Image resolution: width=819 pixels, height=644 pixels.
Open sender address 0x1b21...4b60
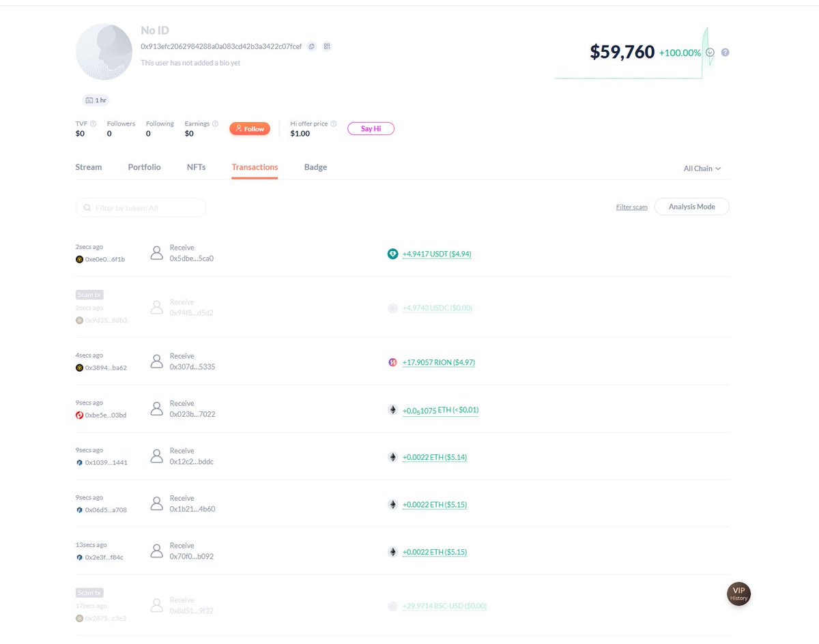pyautogui.click(x=192, y=509)
